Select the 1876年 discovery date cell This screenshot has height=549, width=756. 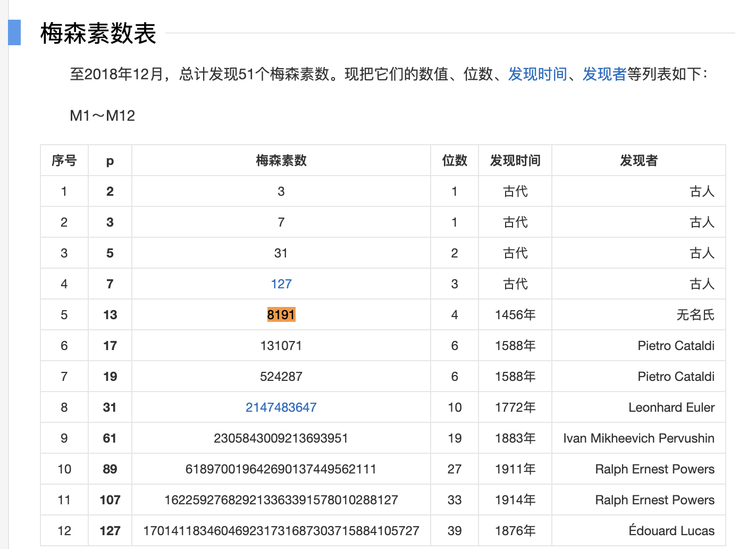click(515, 531)
